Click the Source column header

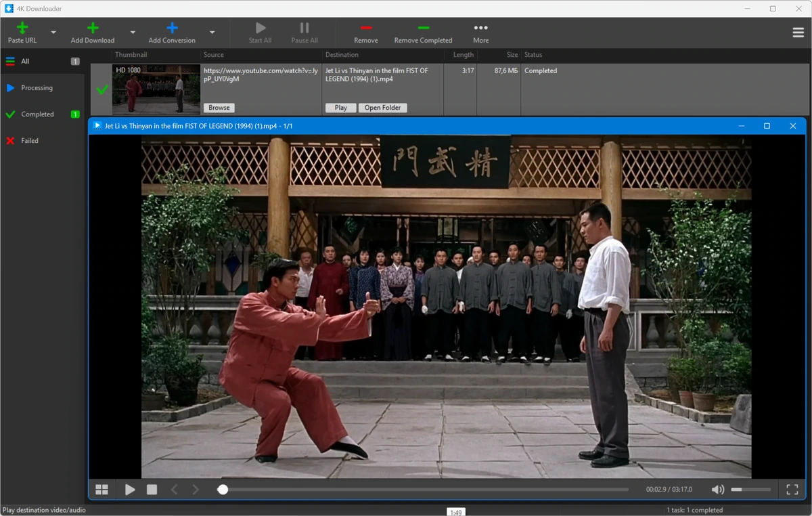(214, 55)
